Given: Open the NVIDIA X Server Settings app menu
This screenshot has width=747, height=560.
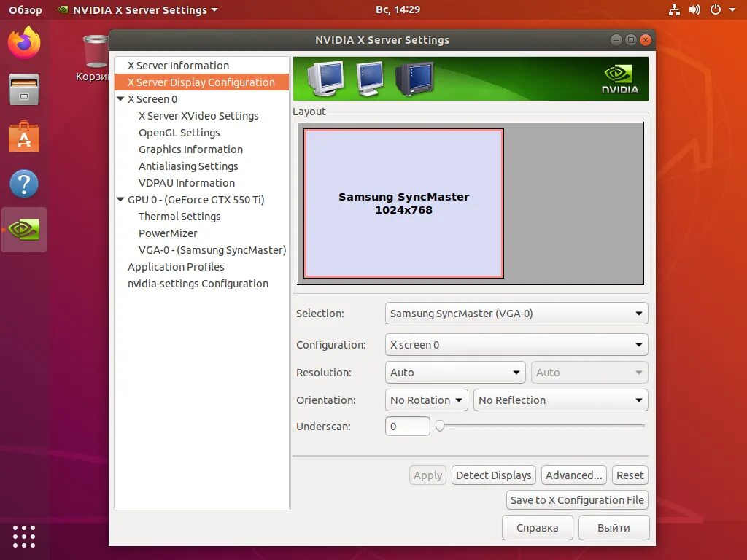Looking at the screenshot, I should (x=138, y=9).
